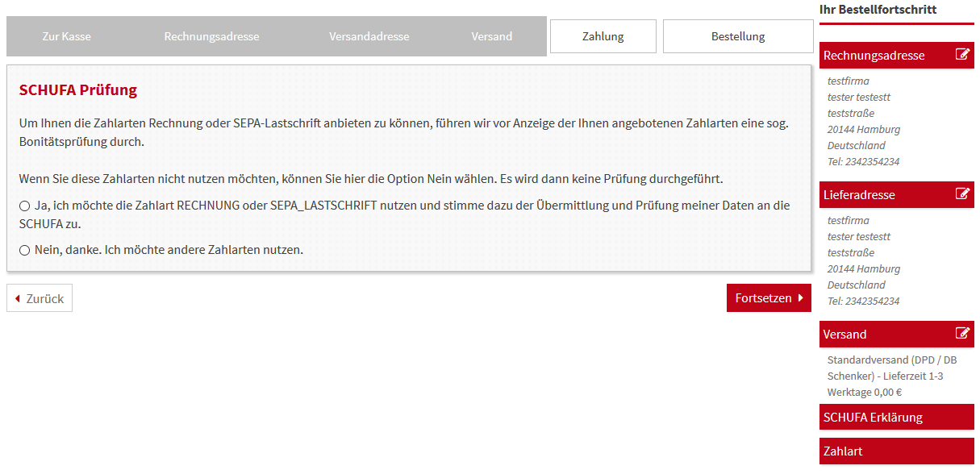
Task: Click 'Deutschland' under Rechnungsadresse
Action: pos(857,146)
